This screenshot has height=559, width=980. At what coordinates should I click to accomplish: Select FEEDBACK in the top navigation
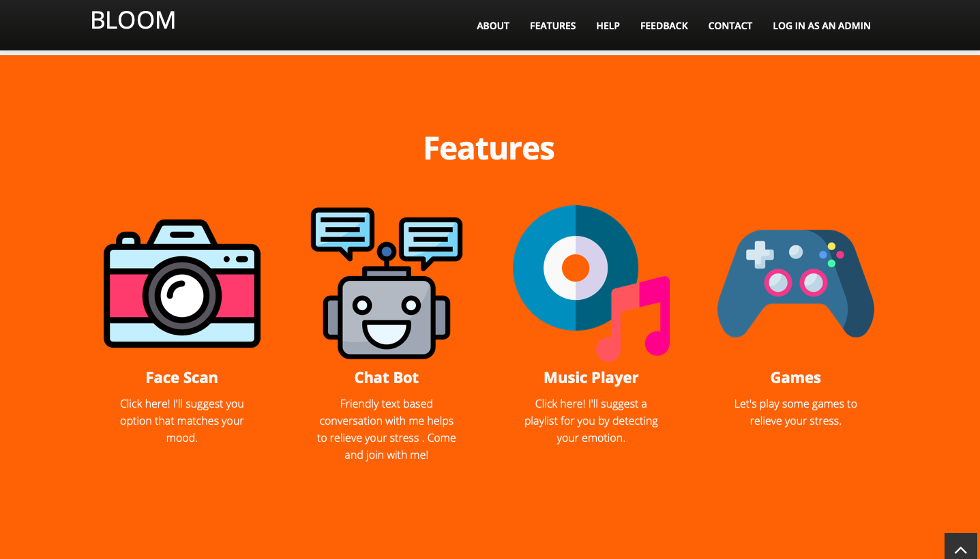[x=664, y=26]
